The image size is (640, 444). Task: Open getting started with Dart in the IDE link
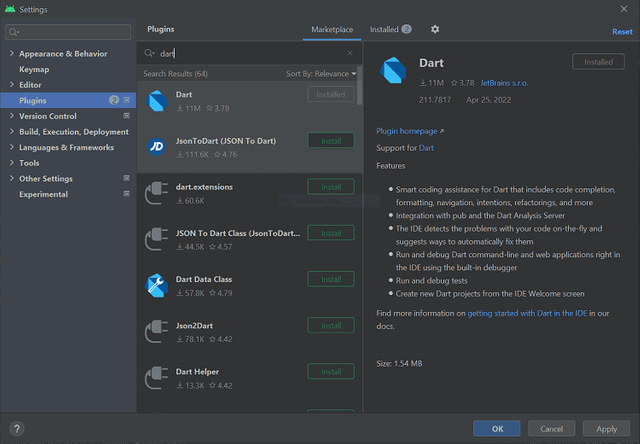click(527, 313)
